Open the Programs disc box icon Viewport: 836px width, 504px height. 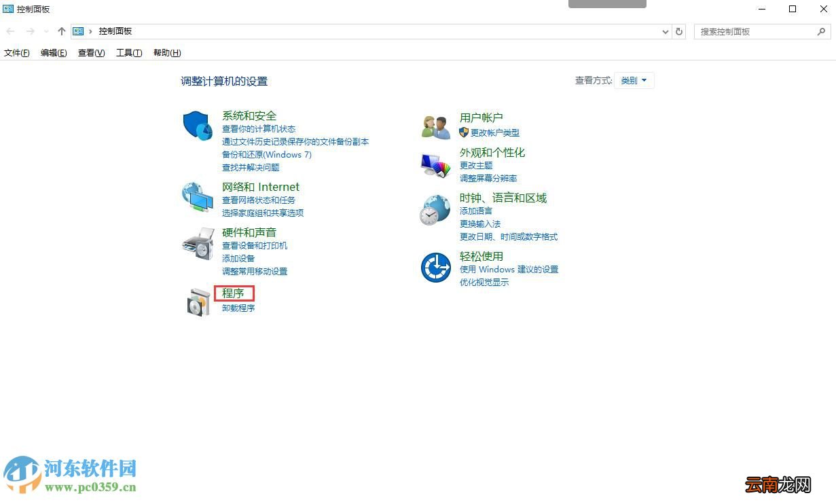click(198, 302)
